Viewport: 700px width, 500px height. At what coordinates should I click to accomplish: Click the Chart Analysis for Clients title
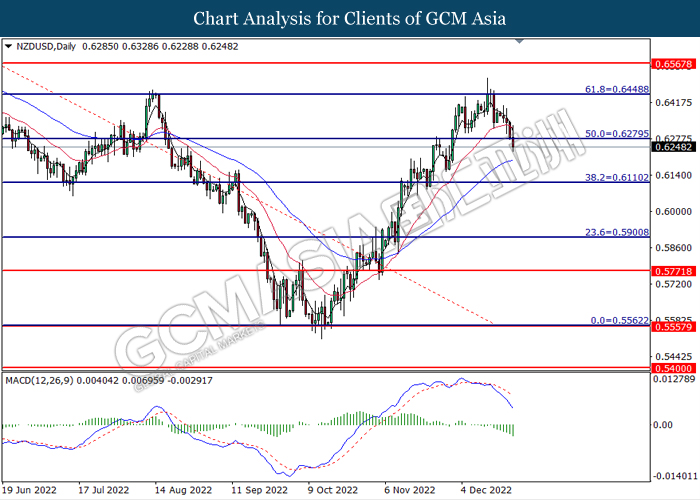pyautogui.click(x=350, y=18)
